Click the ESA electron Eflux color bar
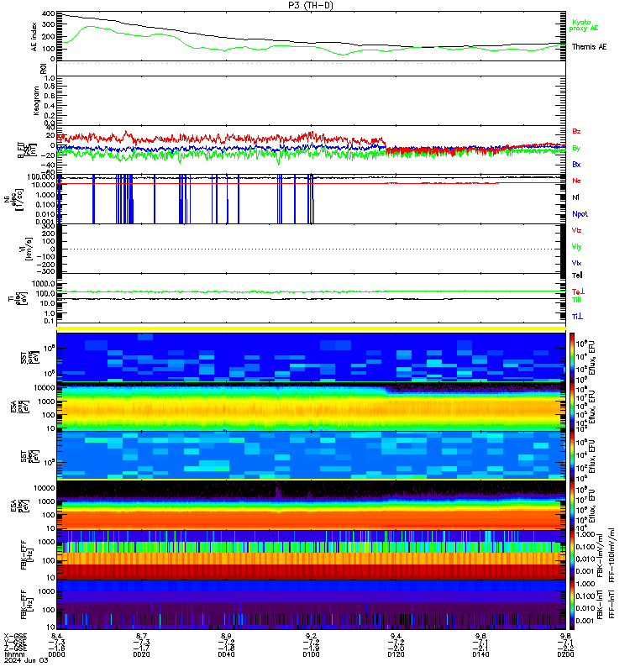This screenshot has height=672, width=630. pos(571,505)
